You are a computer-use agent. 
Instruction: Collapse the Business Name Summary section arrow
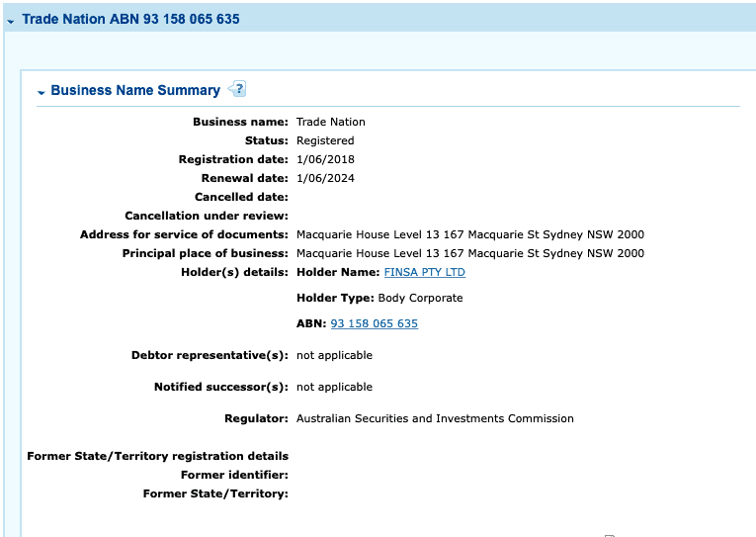[x=42, y=92]
